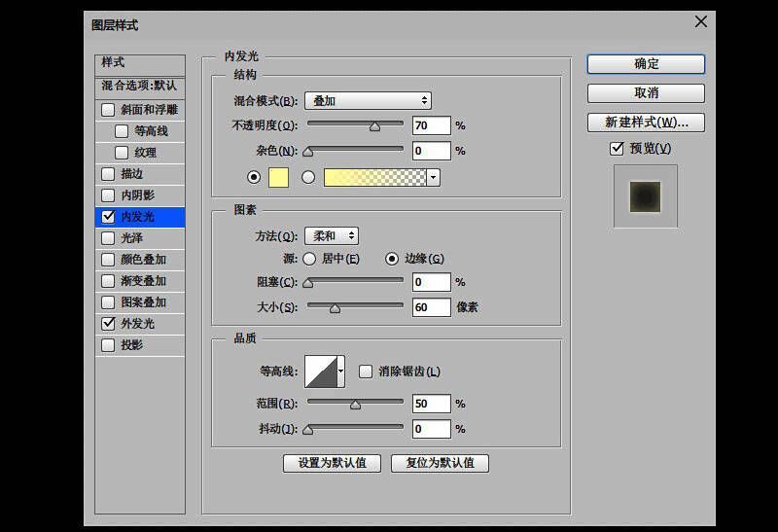Click the 大小 pixel input field
This screenshot has width=778, height=532.
431,307
